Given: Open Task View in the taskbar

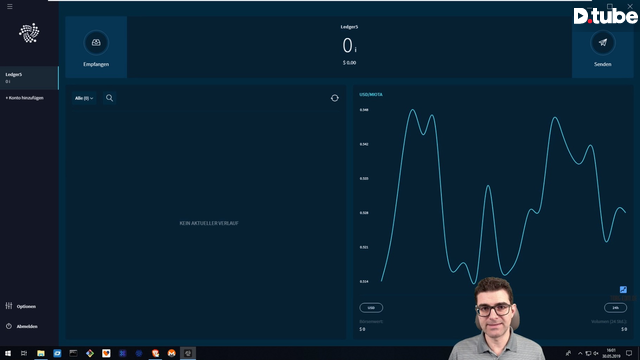Looking at the screenshot, I should (24, 353).
